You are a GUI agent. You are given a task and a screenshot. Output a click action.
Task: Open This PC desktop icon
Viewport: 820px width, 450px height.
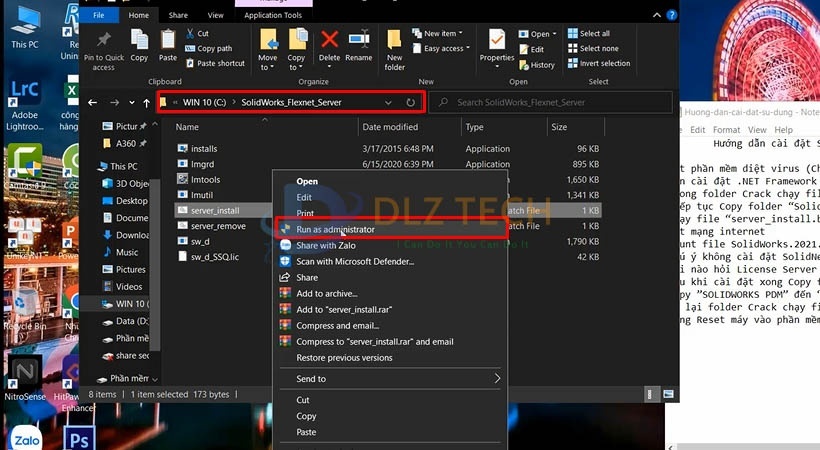pos(25,27)
